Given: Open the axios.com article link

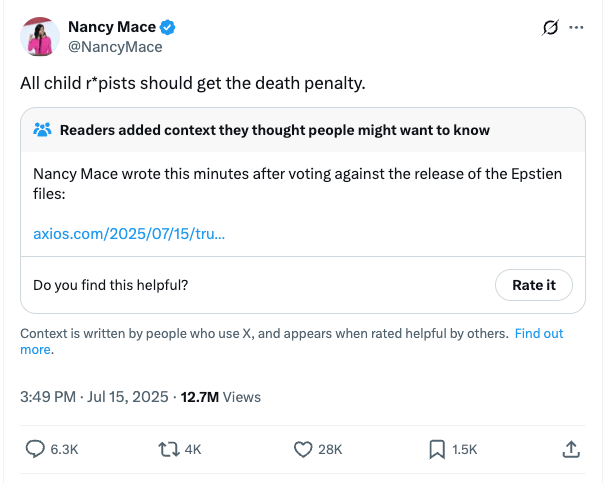Looking at the screenshot, I should coord(129,234).
